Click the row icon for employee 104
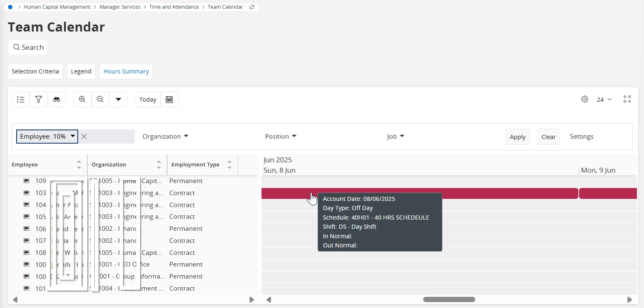Image resolution: width=644 pixels, height=308 pixels. point(27,205)
